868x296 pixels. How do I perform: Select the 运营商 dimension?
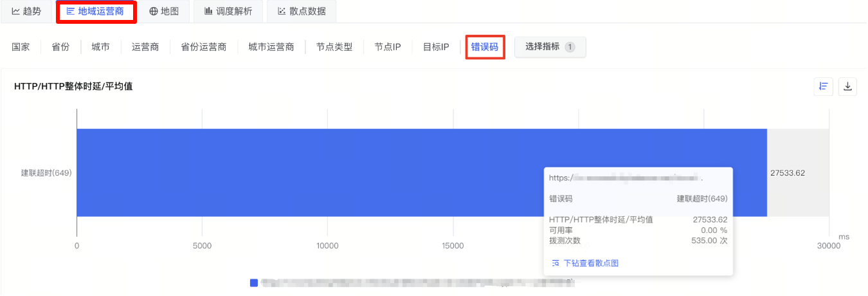(145, 47)
